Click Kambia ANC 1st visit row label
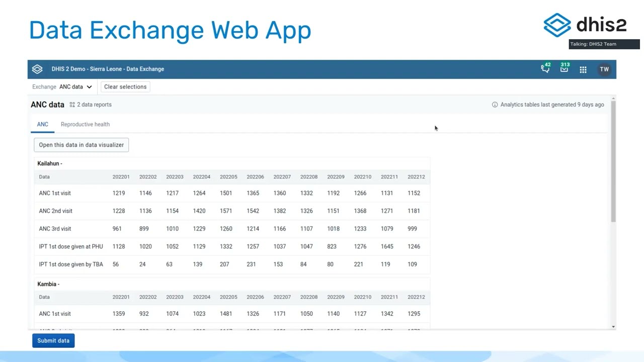The width and height of the screenshot is (644, 362). [55, 314]
